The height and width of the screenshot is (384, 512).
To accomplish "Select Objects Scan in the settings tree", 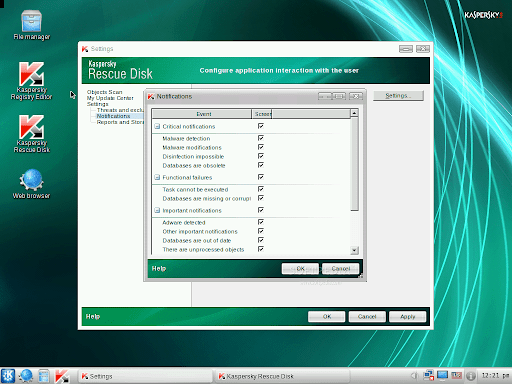I will pyautogui.click(x=105, y=92).
